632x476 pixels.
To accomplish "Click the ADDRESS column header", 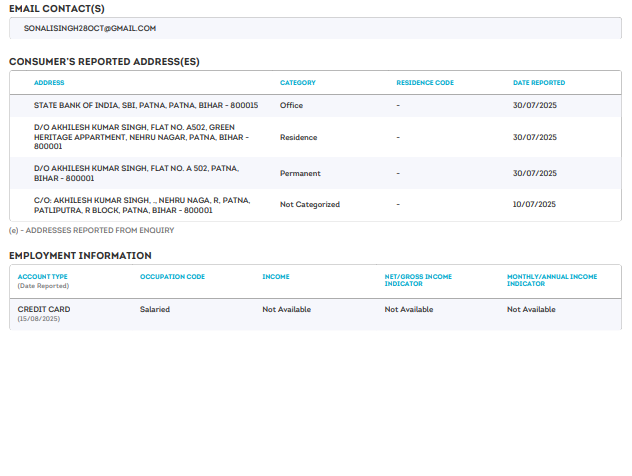I will point(49,83).
